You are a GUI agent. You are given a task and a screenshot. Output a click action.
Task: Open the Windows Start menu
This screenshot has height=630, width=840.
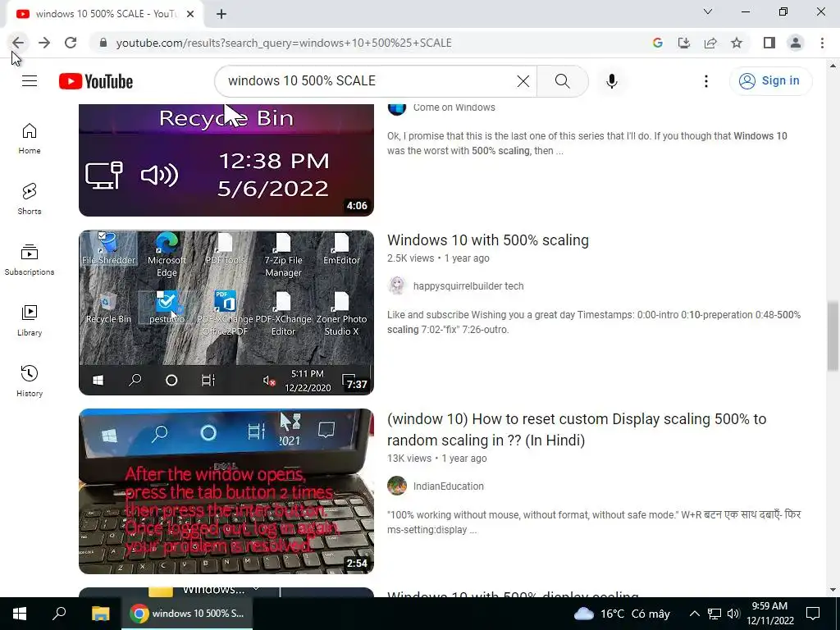pos(20,614)
